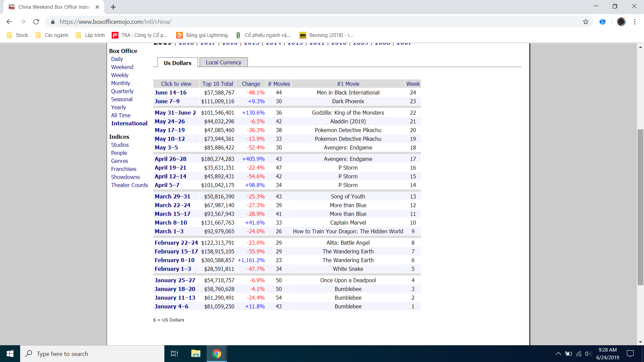The height and width of the screenshot is (362, 644).
Task: Open the International sidebar link
Action: [129, 123]
